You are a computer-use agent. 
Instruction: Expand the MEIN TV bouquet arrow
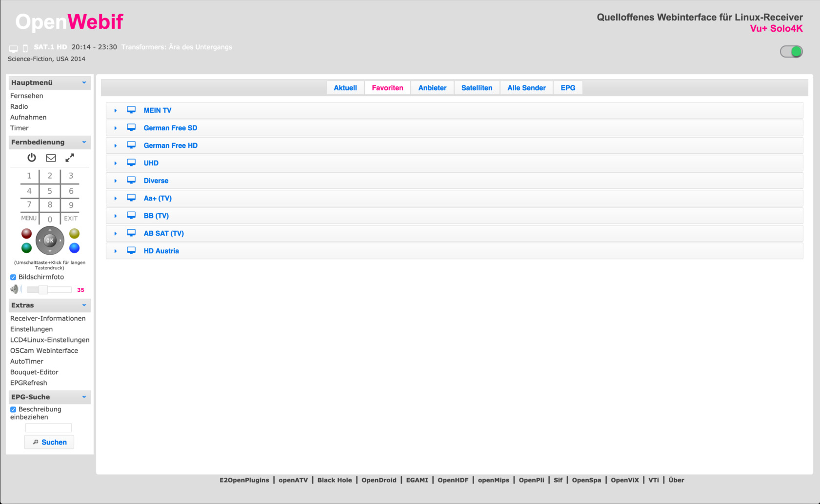coord(116,111)
